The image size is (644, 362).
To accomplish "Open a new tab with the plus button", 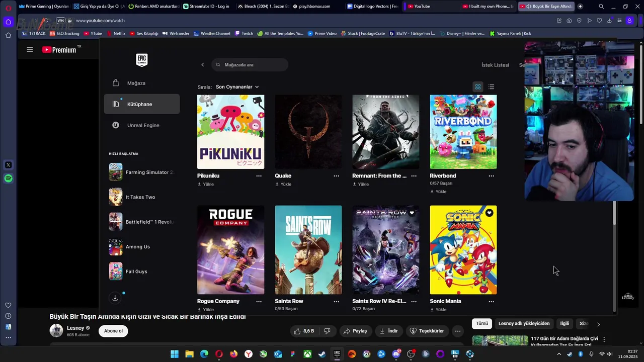I will pos(580,7).
